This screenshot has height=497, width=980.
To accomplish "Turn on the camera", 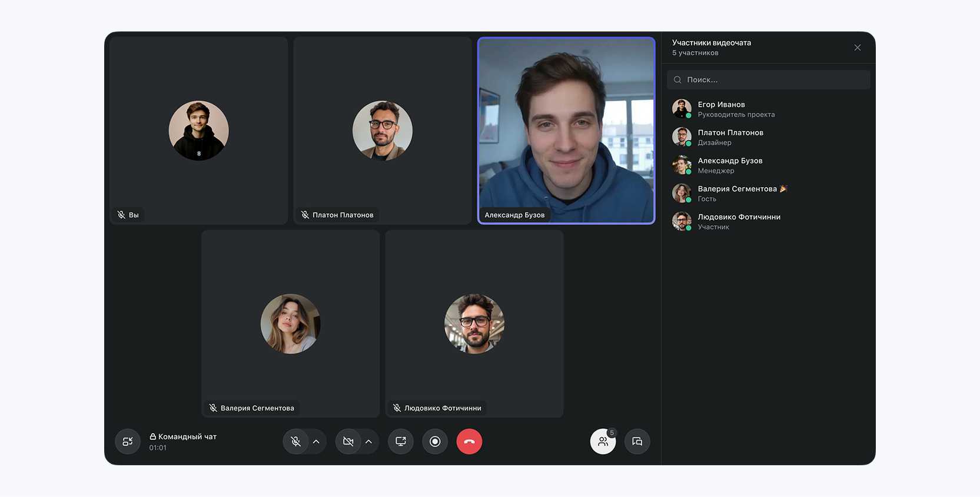I will (x=348, y=442).
